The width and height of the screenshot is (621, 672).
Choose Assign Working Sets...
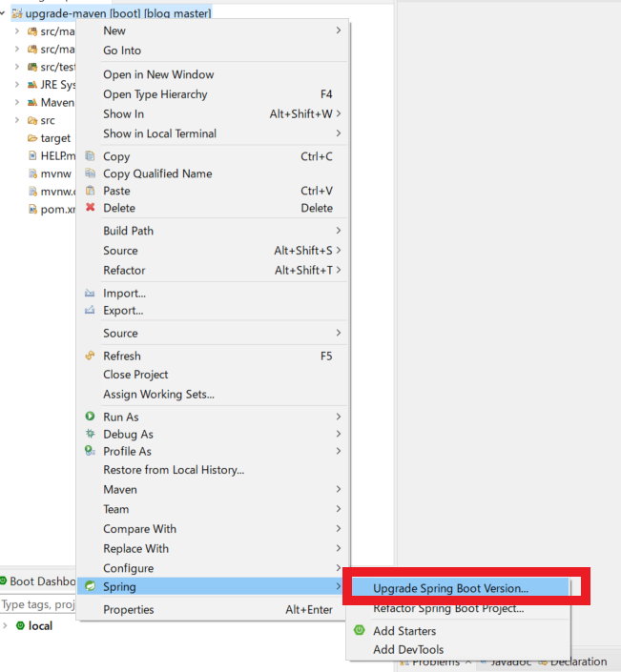tap(158, 395)
